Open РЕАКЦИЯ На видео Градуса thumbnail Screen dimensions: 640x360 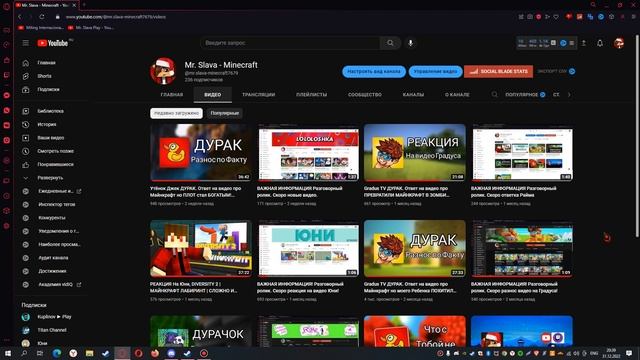pos(415,153)
